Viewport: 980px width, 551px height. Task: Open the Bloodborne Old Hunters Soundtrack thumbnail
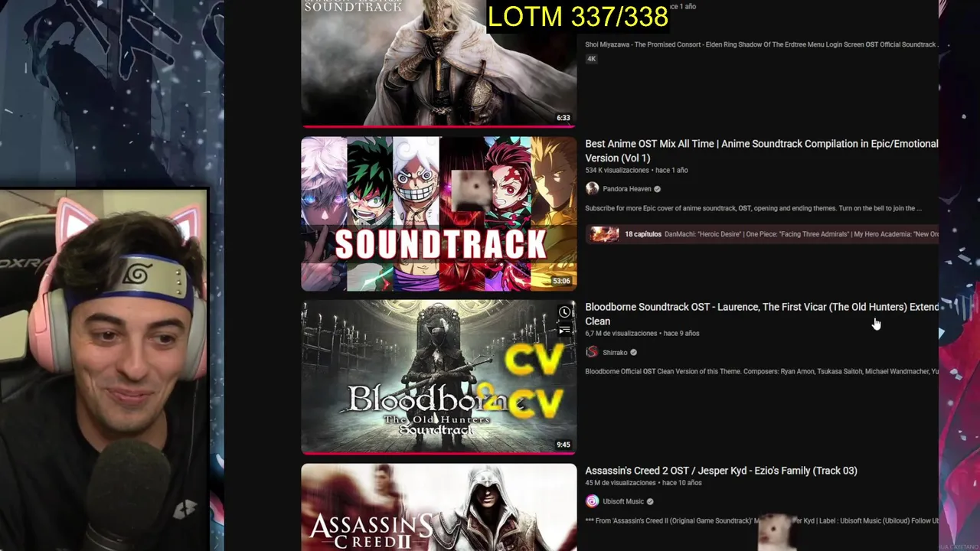click(x=439, y=377)
